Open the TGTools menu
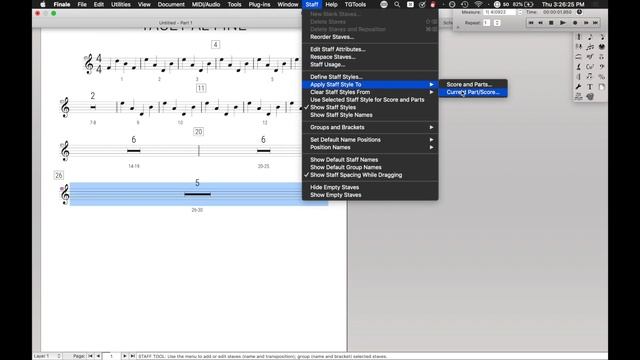 (355, 4)
